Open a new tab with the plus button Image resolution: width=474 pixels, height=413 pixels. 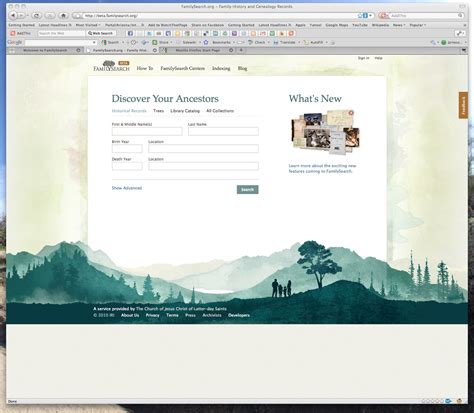click(241, 50)
